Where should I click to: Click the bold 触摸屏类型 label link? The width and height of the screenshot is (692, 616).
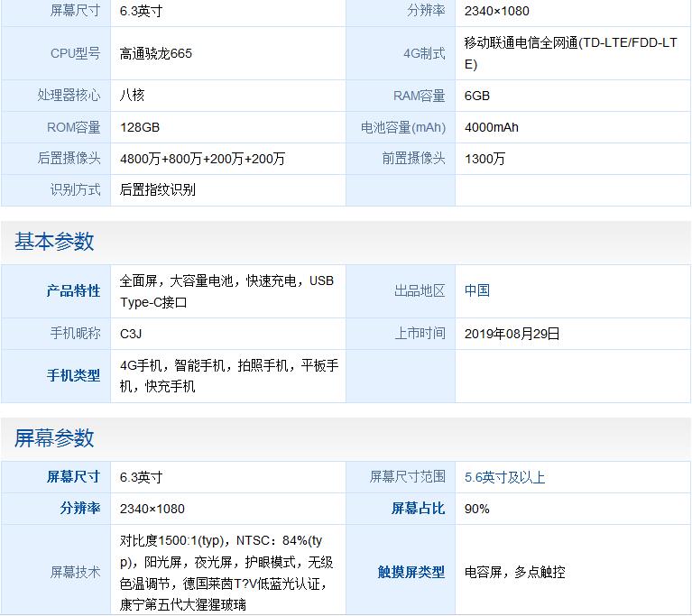(x=411, y=572)
